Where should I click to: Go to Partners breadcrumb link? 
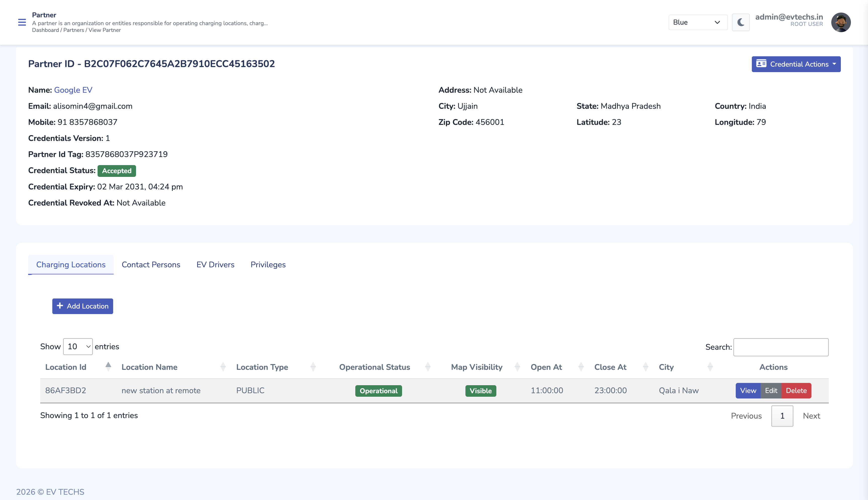coord(73,30)
